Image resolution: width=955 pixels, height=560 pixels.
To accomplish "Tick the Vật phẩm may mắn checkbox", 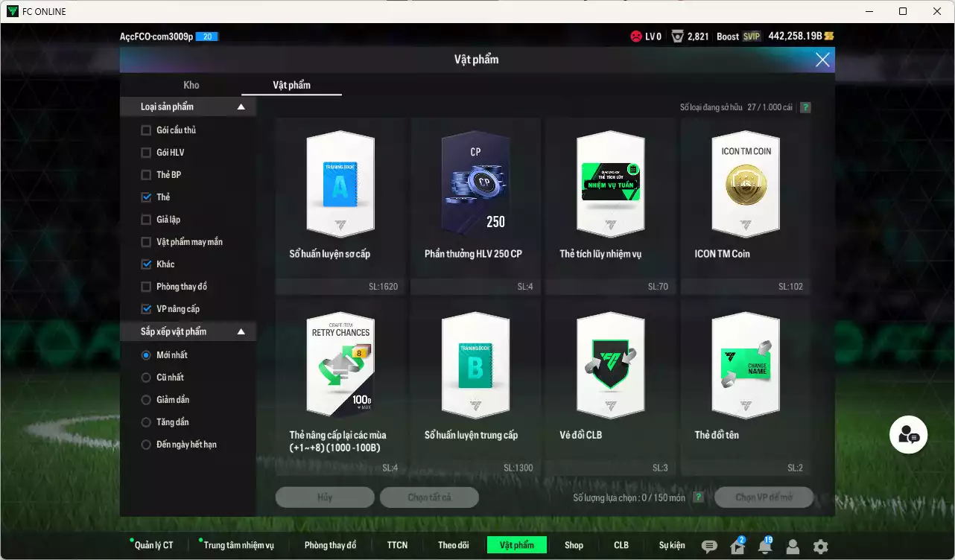I will tap(146, 242).
